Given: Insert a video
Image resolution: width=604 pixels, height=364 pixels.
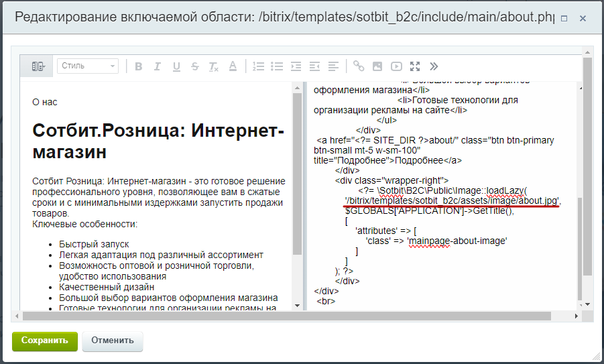Looking at the screenshot, I should click(396, 66).
